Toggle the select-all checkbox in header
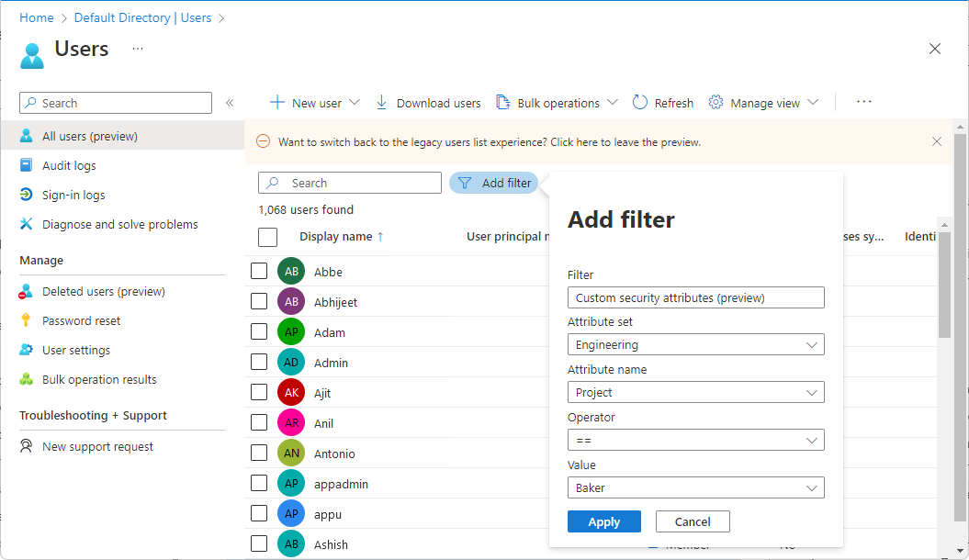The height and width of the screenshot is (560, 969). [267, 237]
